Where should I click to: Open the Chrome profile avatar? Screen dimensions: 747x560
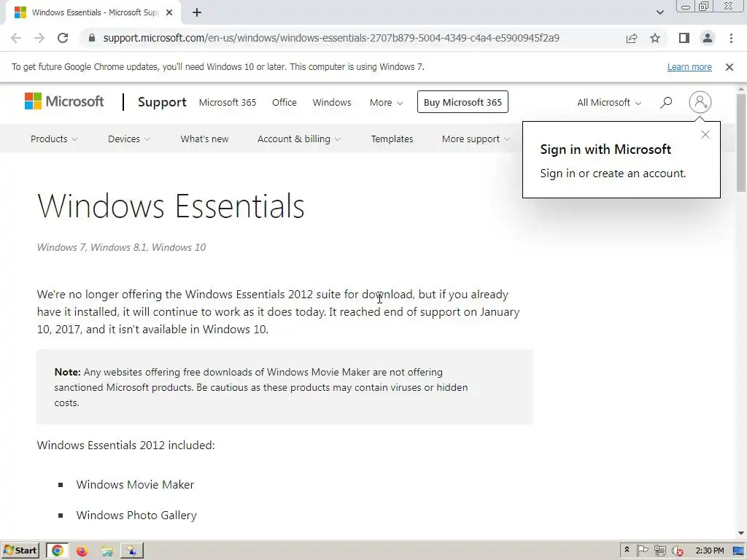708,38
